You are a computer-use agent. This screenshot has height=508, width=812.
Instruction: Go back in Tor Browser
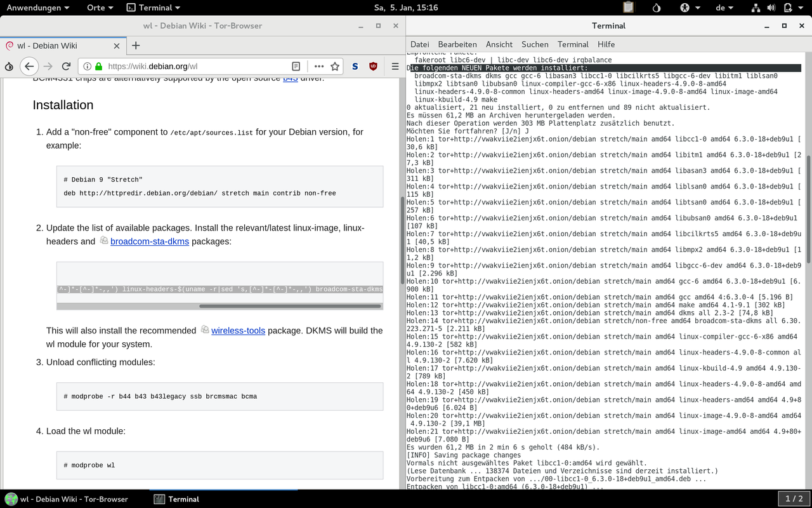point(29,66)
